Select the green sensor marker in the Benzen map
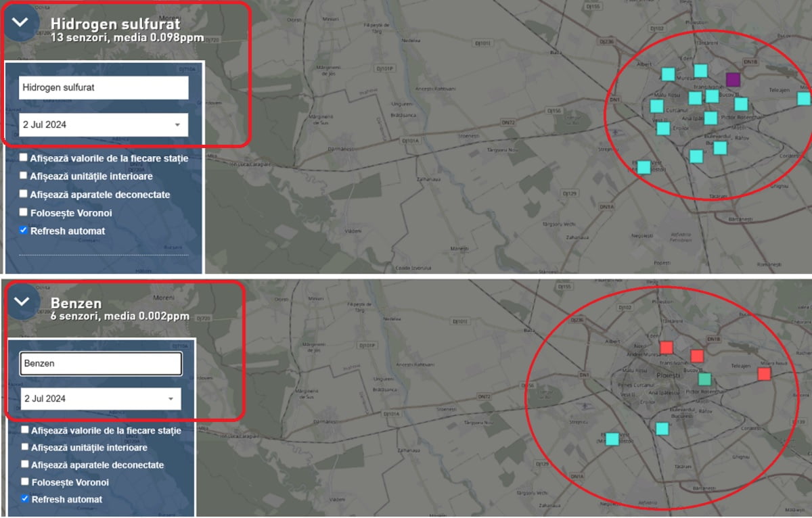 (x=704, y=379)
